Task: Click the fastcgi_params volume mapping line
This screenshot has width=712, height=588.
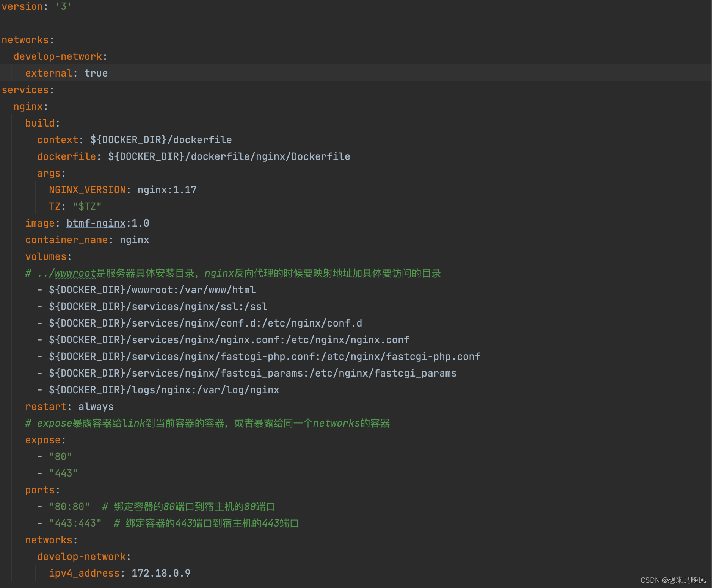Action: (253, 373)
